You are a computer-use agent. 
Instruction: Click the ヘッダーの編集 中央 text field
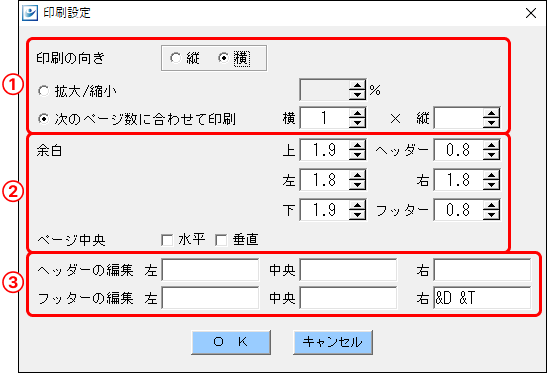348,270
